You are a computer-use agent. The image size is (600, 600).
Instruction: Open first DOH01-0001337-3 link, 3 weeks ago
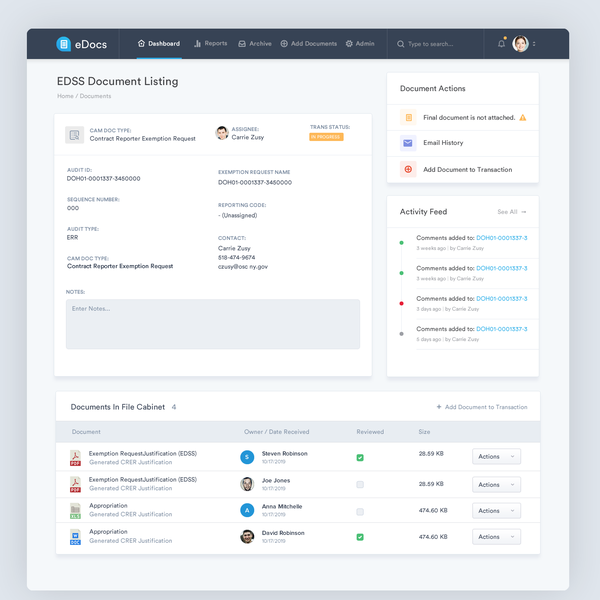[502, 238]
